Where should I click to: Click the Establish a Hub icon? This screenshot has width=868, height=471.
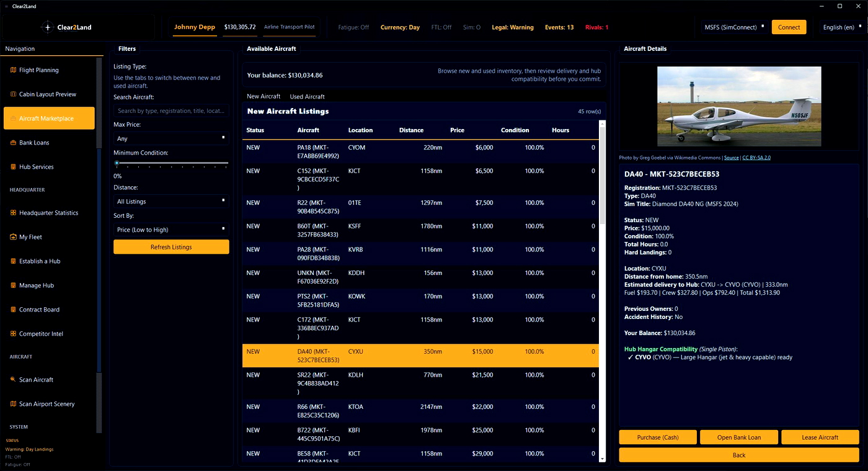(14, 261)
